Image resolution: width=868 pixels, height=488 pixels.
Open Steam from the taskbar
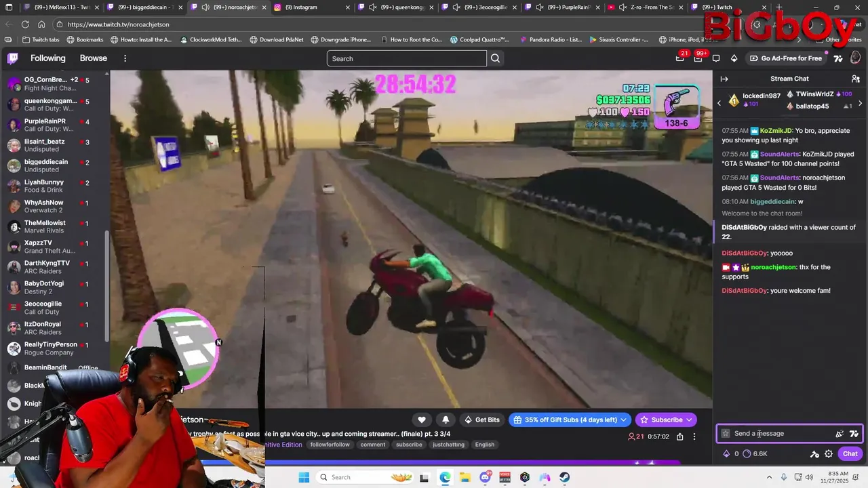565,477
